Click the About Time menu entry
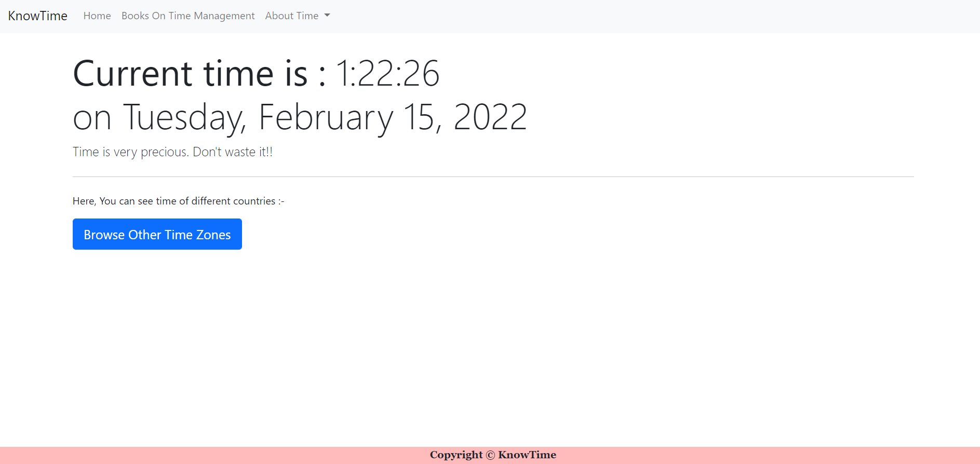 [292, 16]
